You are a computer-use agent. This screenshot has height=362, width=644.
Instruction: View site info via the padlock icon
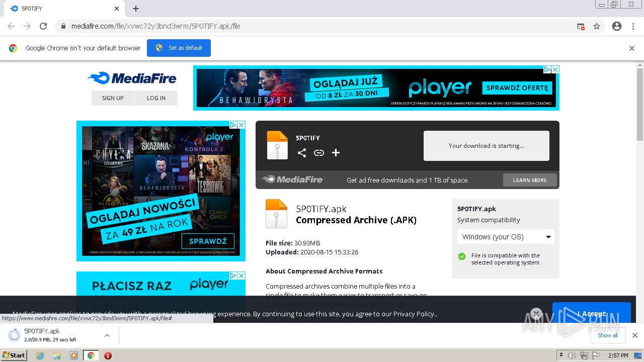point(63,26)
